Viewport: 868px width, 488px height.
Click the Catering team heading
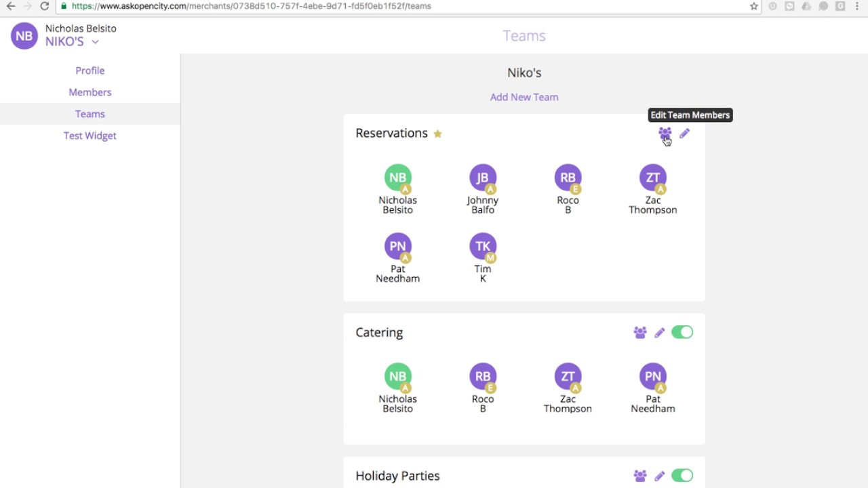click(x=379, y=333)
